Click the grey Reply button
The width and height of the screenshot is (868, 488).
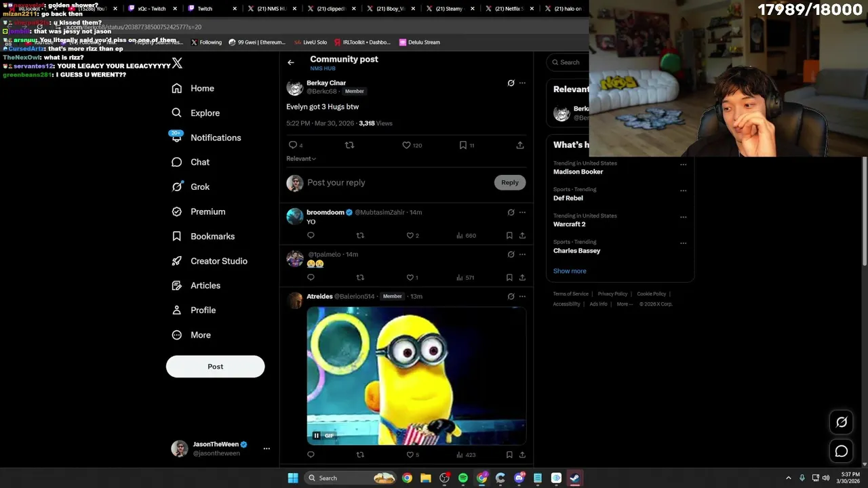(x=510, y=182)
